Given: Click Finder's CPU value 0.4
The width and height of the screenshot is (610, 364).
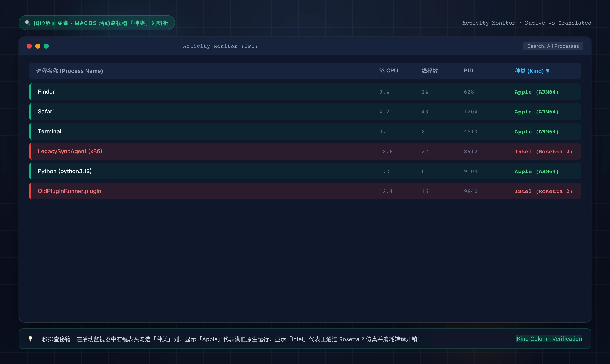Looking at the screenshot, I should click(x=384, y=92).
